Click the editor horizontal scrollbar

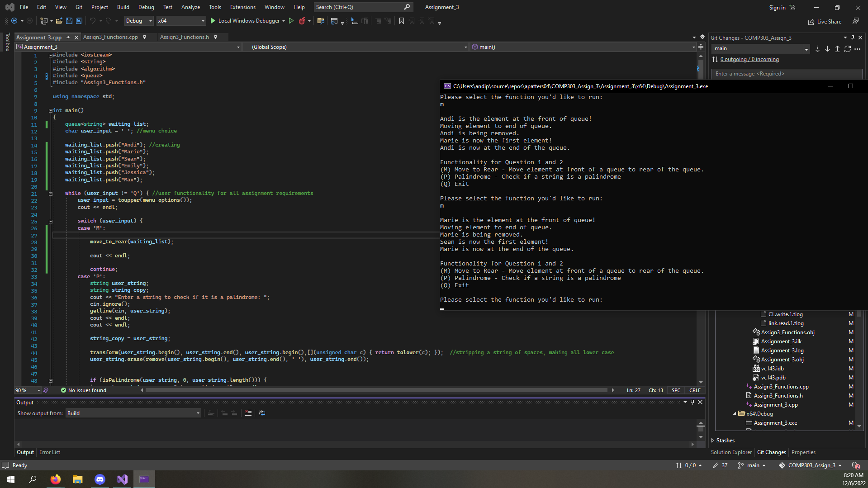pos(376,390)
